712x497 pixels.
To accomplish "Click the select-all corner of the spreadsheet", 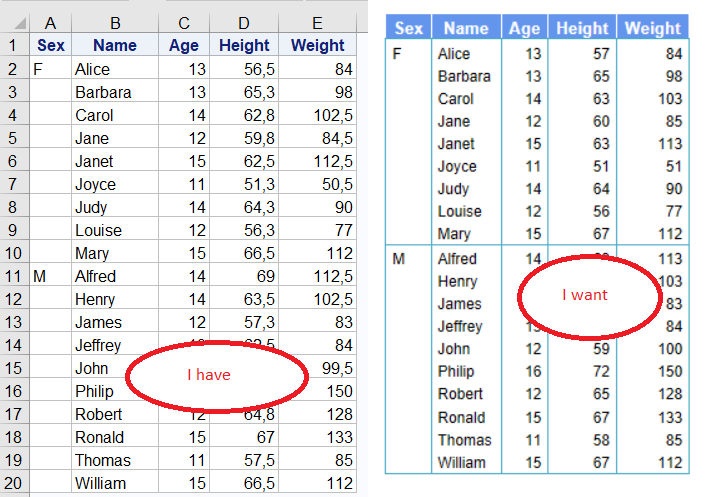I will [13, 23].
